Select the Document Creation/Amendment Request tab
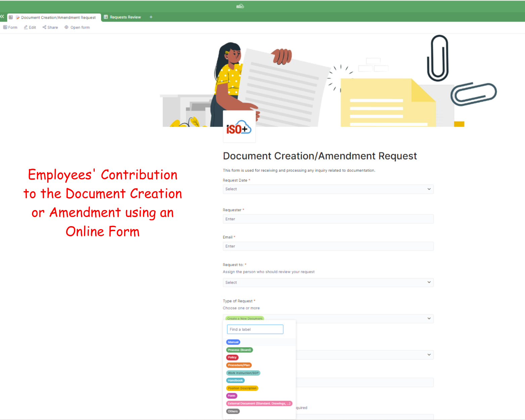Image resolution: width=525 pixels, height=420 pixels. pyautogui.click(x=58, y=17)
